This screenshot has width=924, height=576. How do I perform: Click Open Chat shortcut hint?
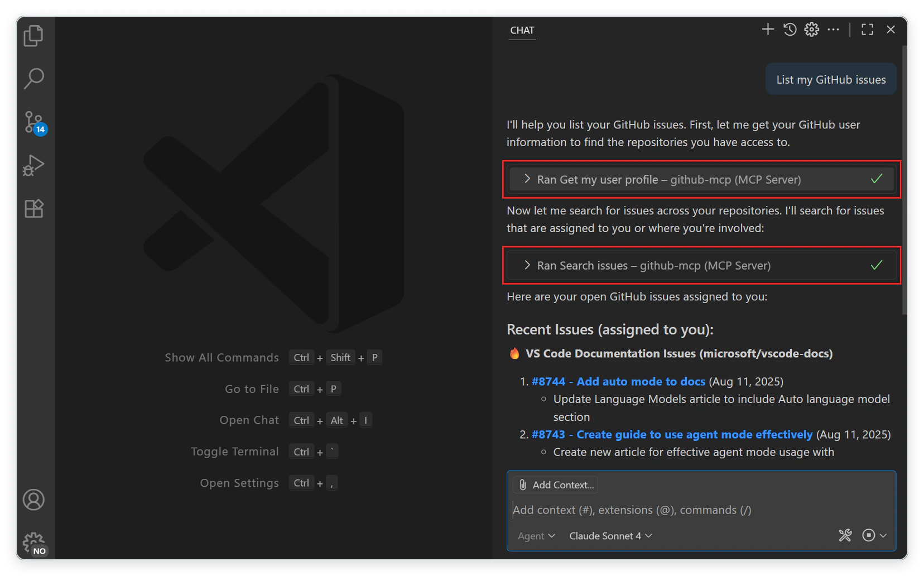tap(296, 420)
